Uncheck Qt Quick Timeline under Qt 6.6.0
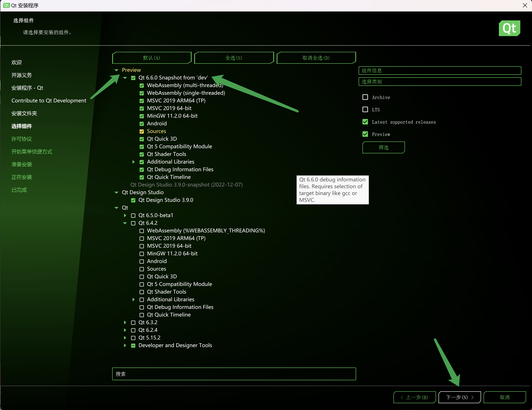 (x=141, y=177)
